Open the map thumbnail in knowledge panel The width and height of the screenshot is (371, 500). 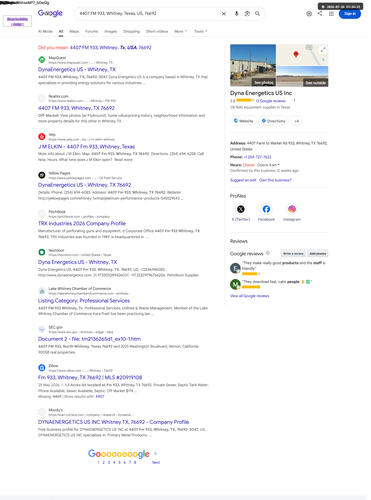click(x=302, y=55)
